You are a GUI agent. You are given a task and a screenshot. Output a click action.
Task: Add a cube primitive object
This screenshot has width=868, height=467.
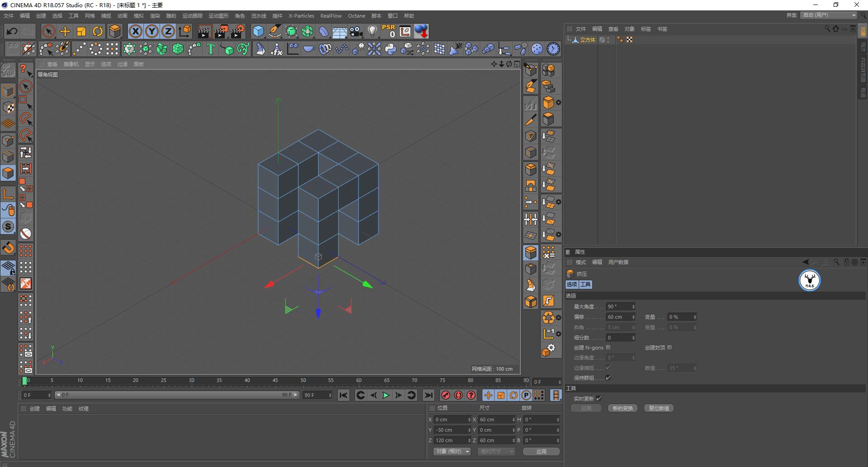point(258,31)
